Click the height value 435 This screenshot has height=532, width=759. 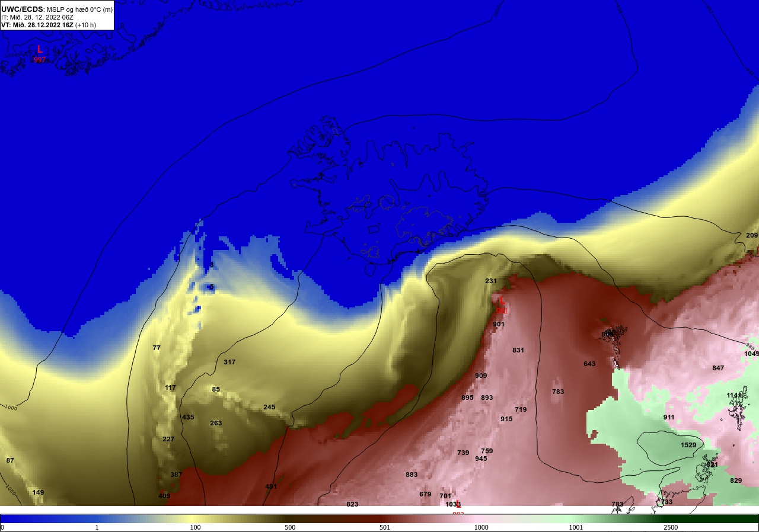188,418
